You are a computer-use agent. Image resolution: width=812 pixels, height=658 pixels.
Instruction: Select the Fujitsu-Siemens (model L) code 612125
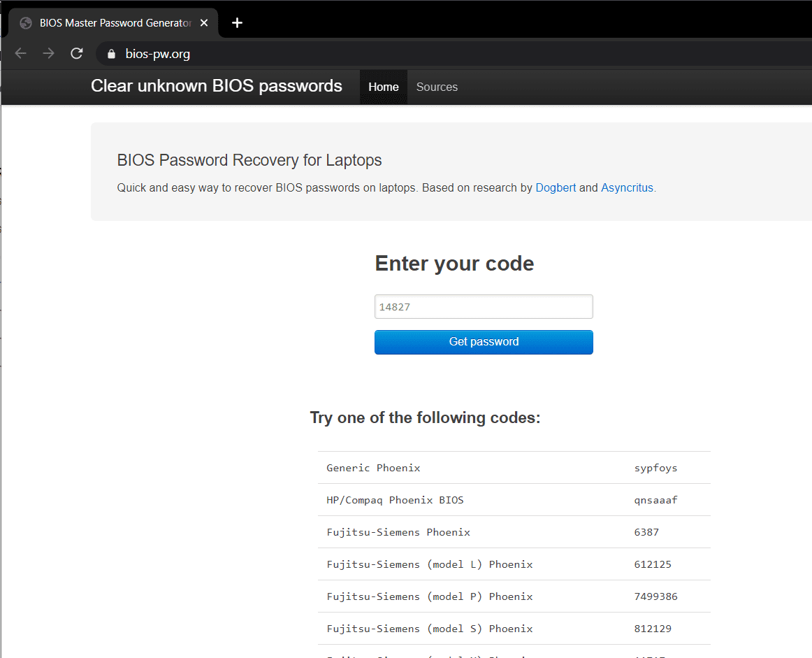pyautogui.click(x=653, y=564)
